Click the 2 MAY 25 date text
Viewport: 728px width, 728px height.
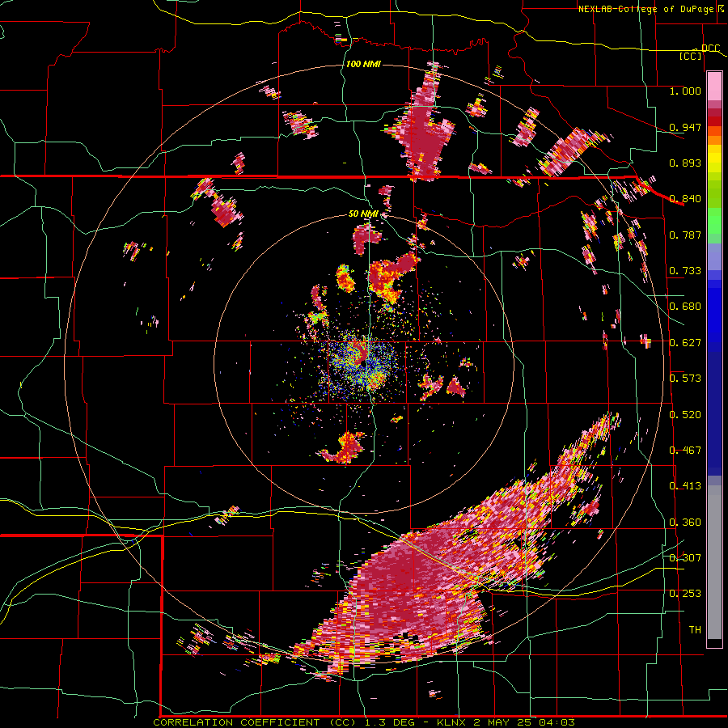[504, 722]
